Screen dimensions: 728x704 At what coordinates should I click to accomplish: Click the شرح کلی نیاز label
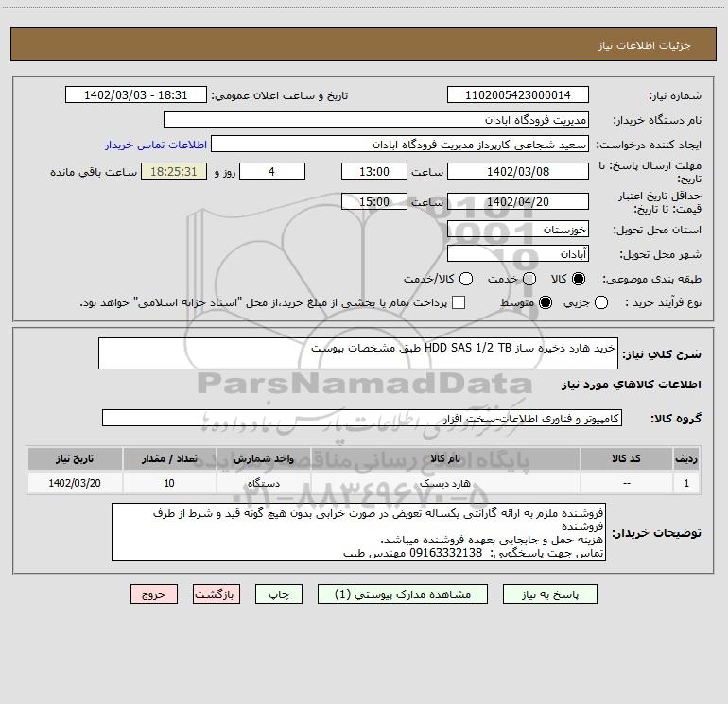(662, 354)
